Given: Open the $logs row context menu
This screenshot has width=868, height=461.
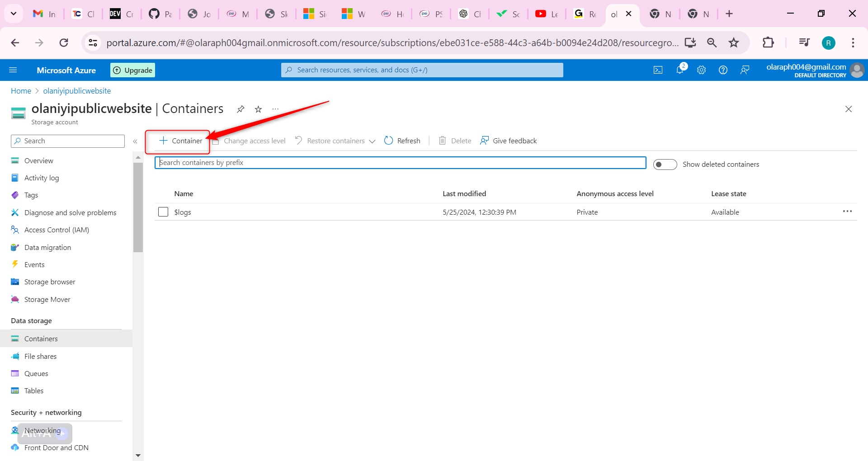Looking at the screenshot, I should [847, 212].
